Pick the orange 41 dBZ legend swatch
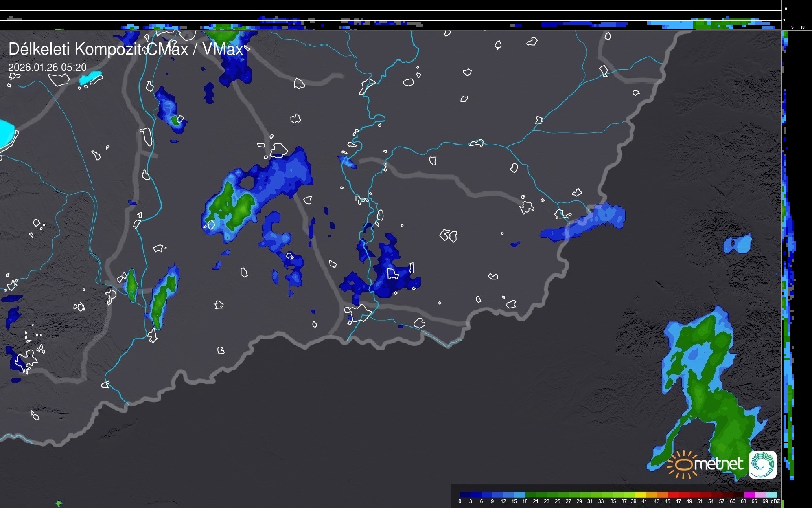Image resolution: width=812 pixels, height=508 pixels. (x=651, y=495)
